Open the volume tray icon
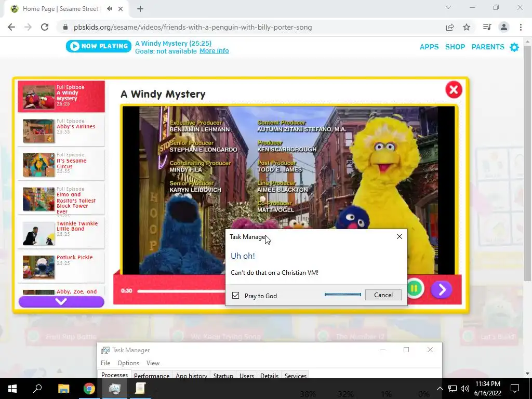The image size is (532, 399). coord(465,389)
